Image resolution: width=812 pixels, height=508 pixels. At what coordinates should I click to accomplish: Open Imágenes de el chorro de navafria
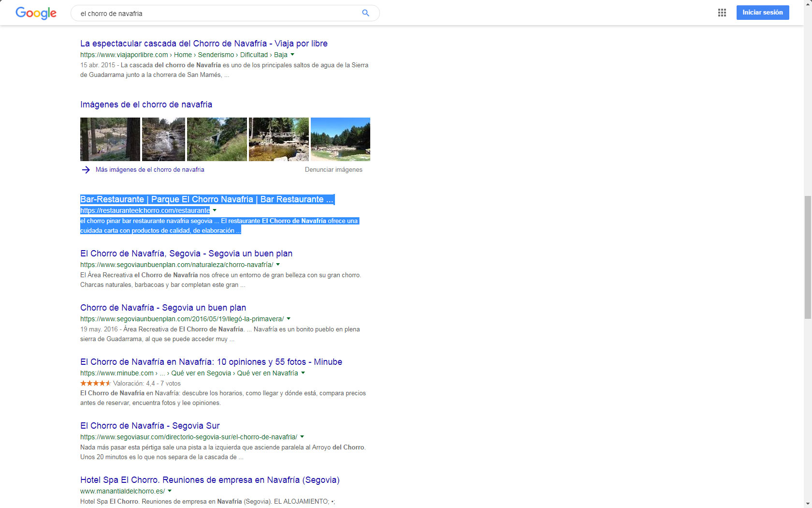(146, 105)
